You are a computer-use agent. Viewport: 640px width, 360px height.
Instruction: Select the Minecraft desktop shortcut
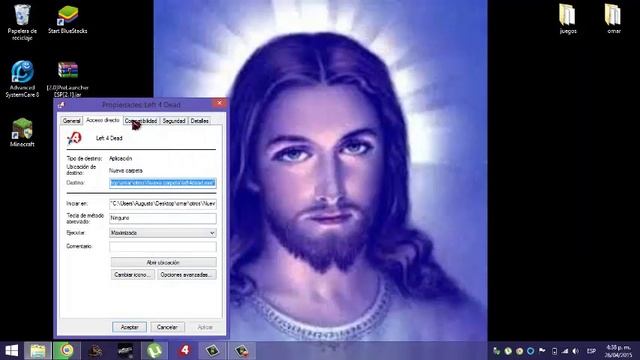point(22,132)
